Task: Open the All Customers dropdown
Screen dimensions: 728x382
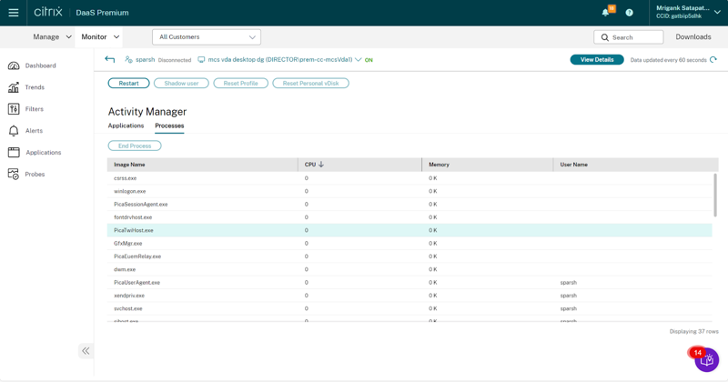Action: pyautogui.click(x=206, y=37)
